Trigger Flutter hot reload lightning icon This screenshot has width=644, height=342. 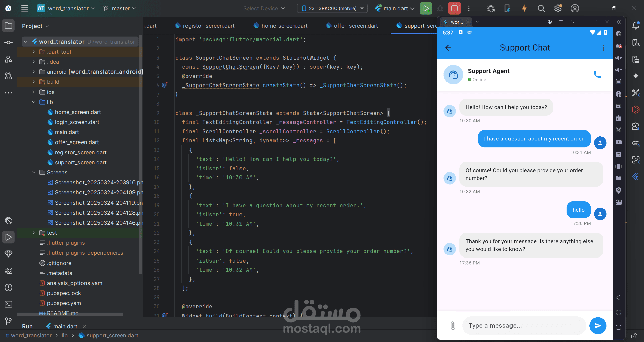coord(524,8)
